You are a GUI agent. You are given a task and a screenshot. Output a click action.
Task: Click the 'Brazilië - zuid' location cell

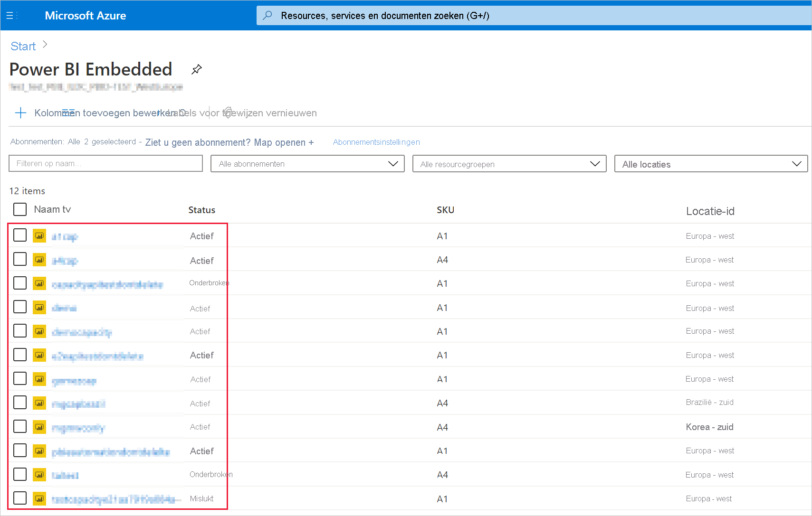709,402
